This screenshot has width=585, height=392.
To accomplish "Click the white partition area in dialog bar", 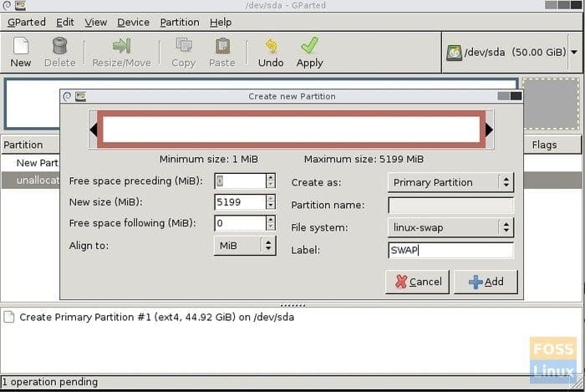I will (x=292, y=130).
